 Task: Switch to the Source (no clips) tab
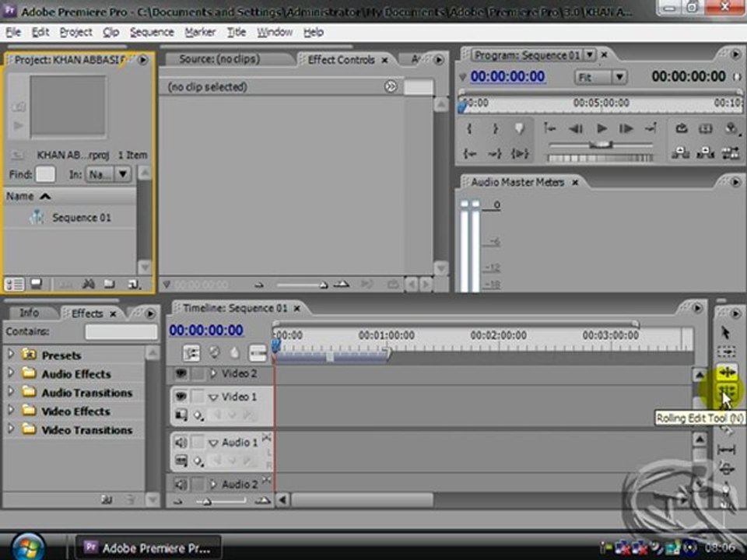click(219, 59)
